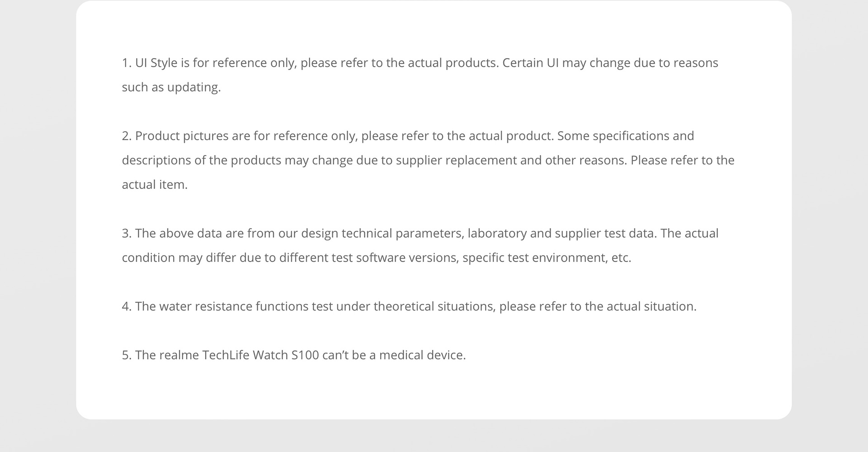Click the white disclaimer card's empty bottom area
This screenshot has height=452, width=868.
point(434,392)
